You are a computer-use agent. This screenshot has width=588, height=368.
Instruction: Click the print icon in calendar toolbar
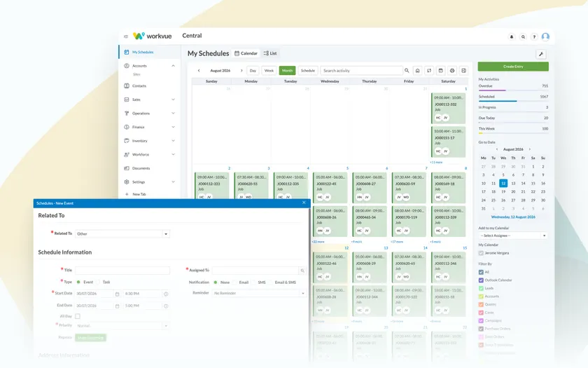452,71
